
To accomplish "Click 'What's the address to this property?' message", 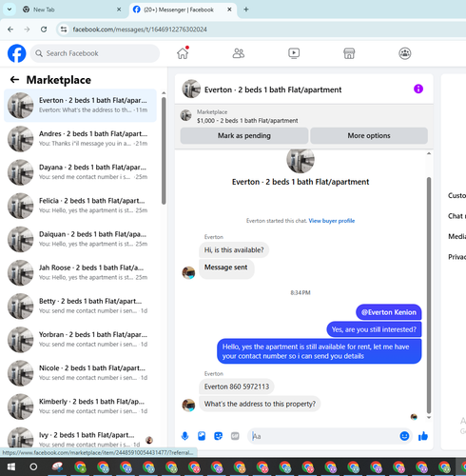I will pyautogui.click(x=260, y=404).
